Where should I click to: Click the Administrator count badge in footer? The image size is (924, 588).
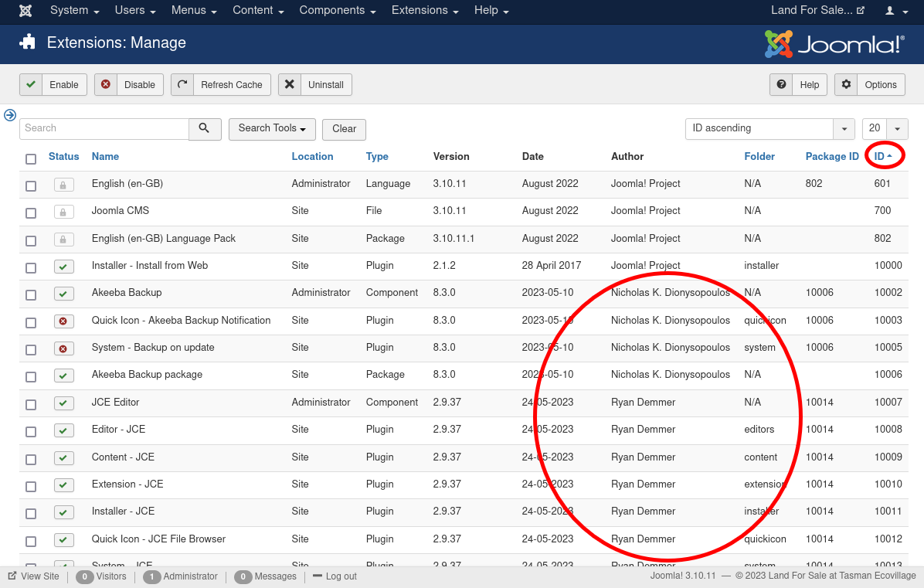152,576
